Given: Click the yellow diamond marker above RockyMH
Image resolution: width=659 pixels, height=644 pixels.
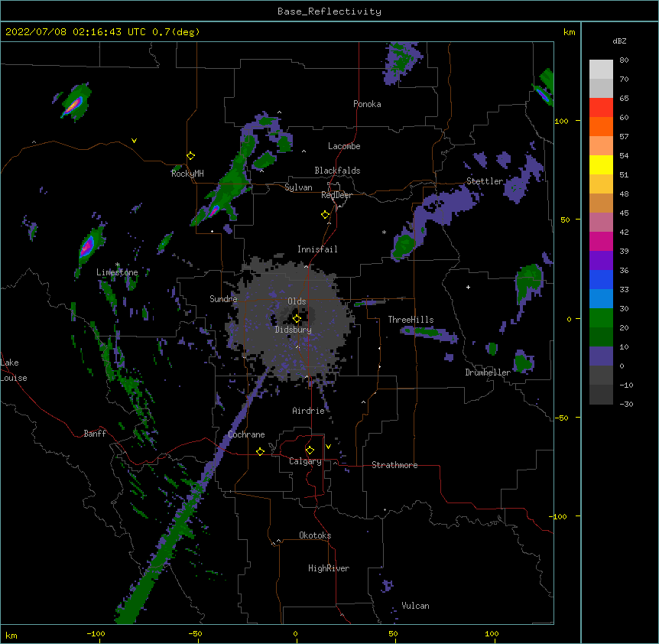Looking at the screenshot, I should click(x=190, y=156).
